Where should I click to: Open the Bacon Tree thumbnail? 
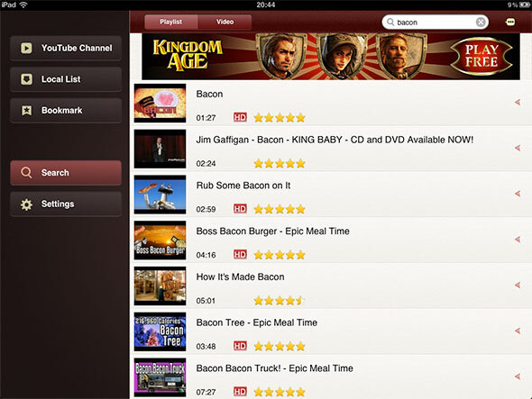click(160, 331)
